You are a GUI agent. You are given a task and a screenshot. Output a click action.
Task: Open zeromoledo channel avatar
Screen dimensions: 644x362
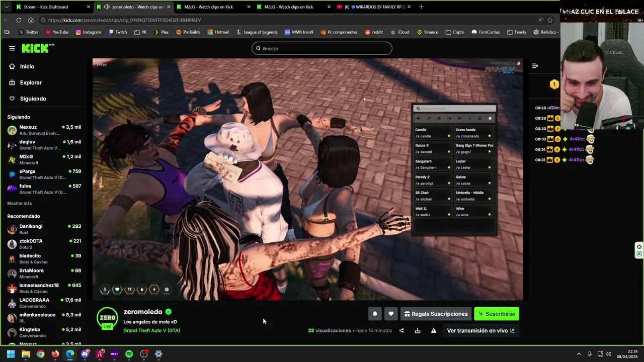pyautogui.click(x=107, y=318)
